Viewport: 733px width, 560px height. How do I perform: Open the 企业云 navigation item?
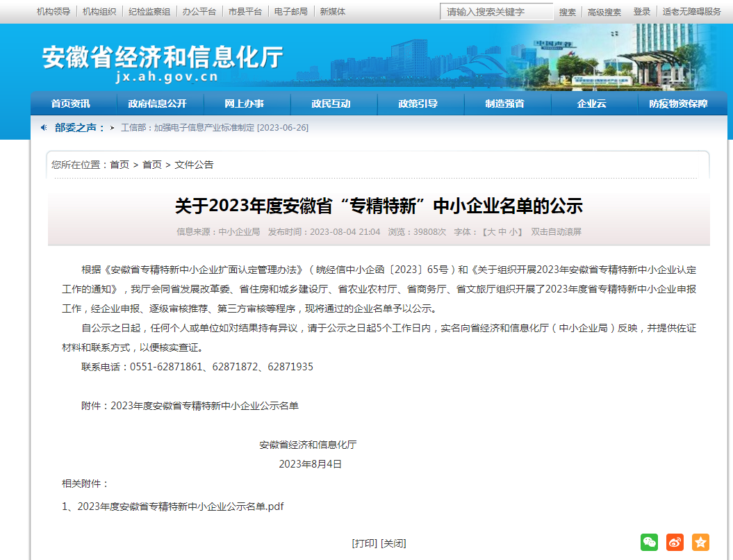tap(591, 104)
